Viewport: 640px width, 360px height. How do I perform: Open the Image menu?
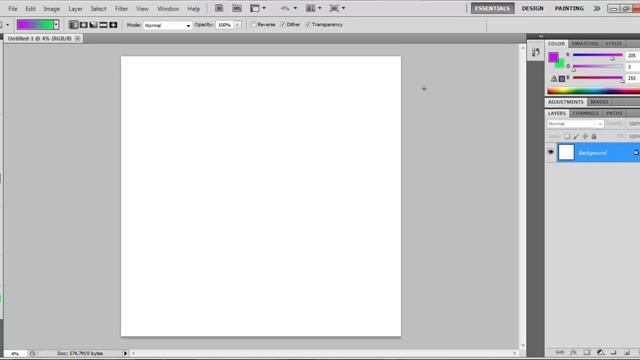[x=52, y=9]
